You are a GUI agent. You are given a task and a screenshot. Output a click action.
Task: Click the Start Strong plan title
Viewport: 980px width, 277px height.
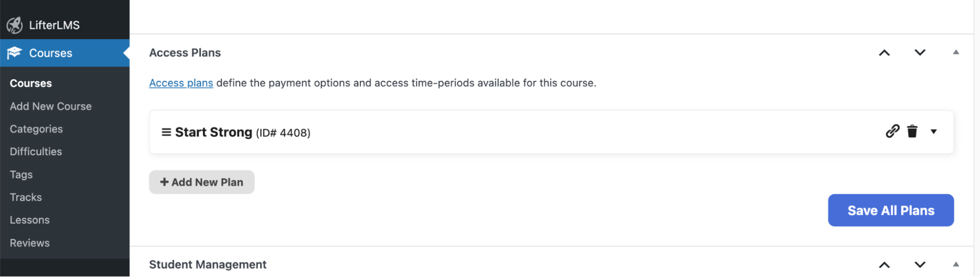coord(213,132)
